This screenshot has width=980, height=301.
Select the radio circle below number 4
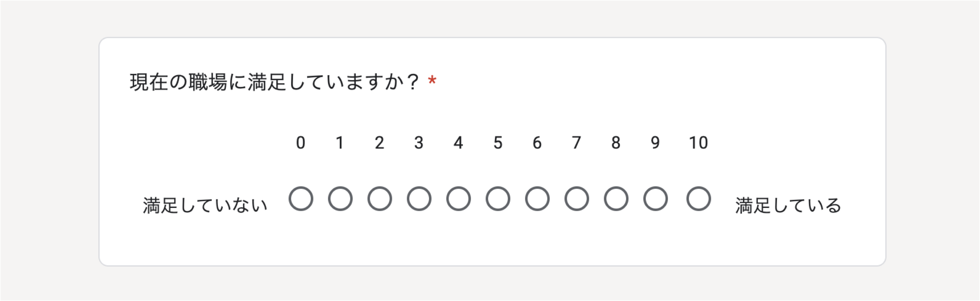coord(458,199)
